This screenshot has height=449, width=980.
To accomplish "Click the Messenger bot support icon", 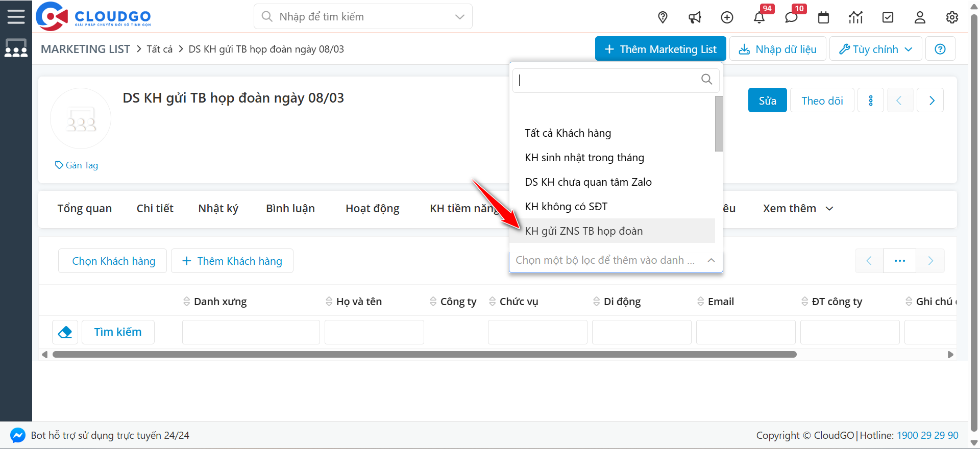I will pos(17,435).
